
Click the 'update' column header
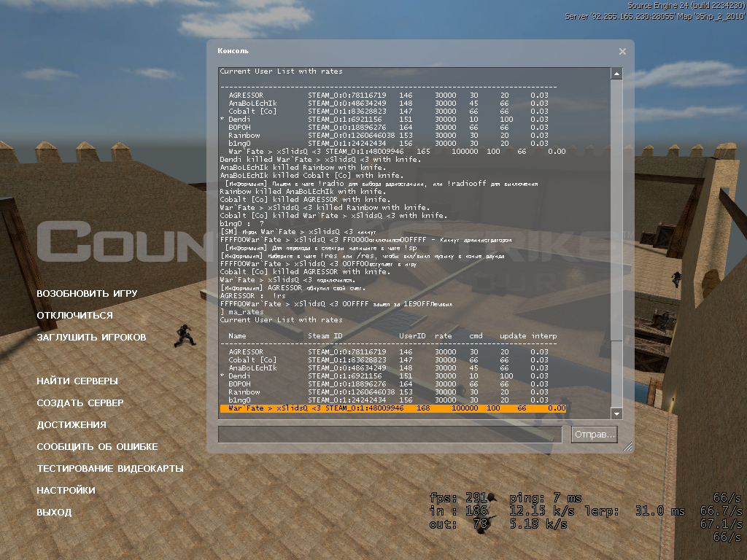point(513,336)
